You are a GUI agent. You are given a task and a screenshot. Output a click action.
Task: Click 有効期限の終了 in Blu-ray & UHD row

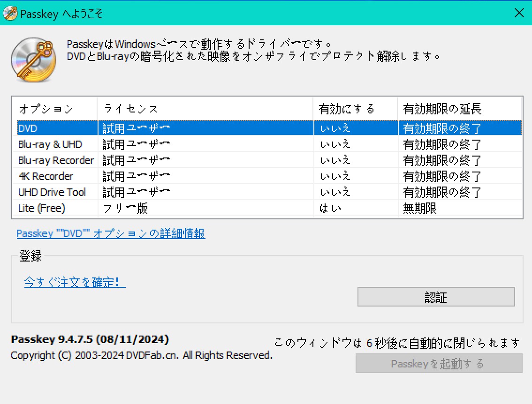442,144
